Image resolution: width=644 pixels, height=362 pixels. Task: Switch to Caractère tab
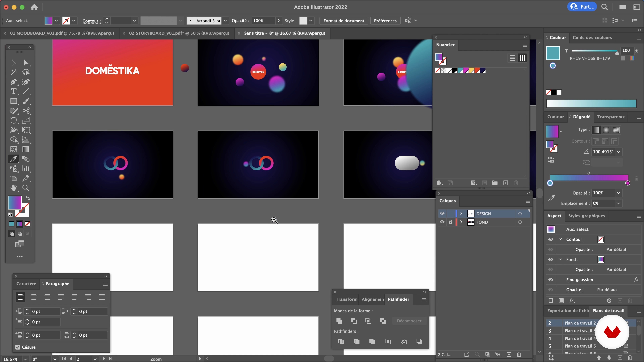pos(26,284)
